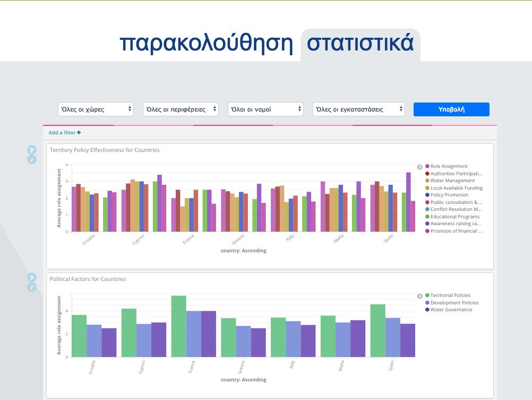The height and width of the screenshot is (400, 532).
Task: Select Local Available Funding legend entry
Action: (x=453, y=188)
